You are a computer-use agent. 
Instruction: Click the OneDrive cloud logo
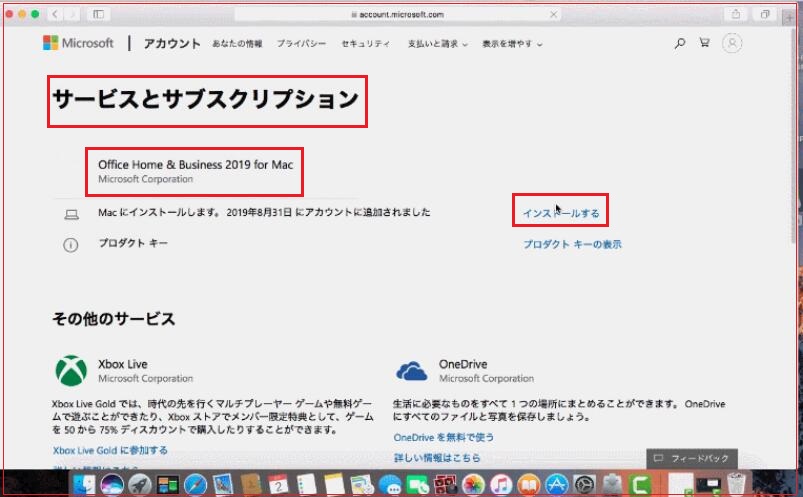click(411, 371)
